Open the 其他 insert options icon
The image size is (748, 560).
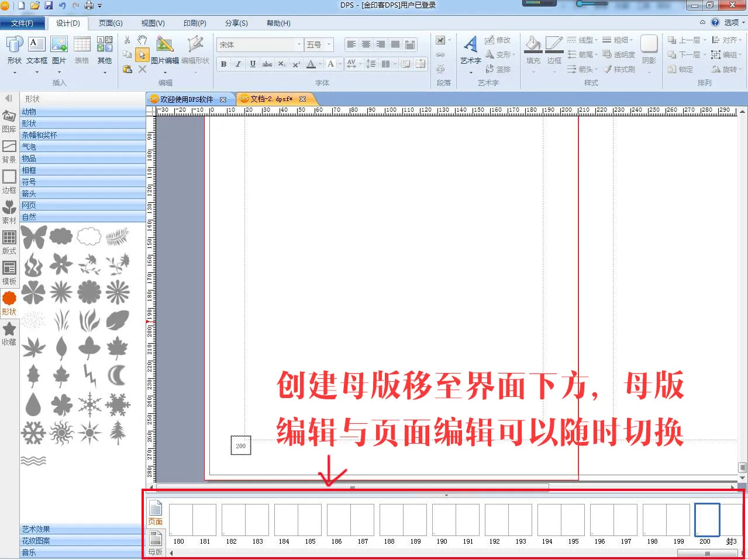point(105,44)
